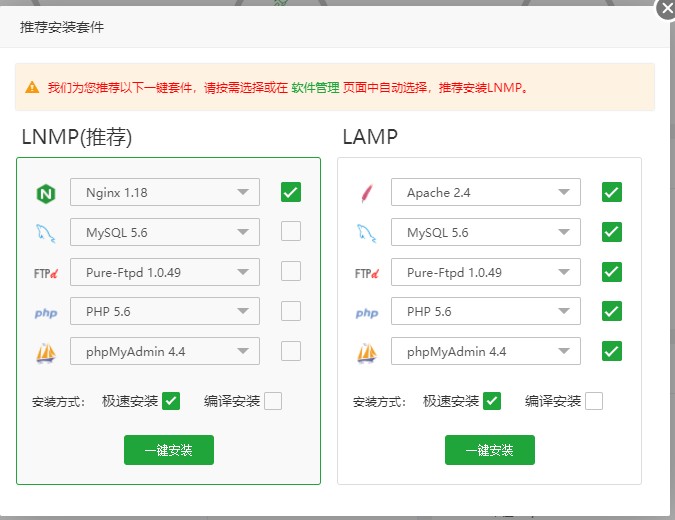Click the MySQL dolphin icon in LAMP
The image size is (675, 520).
[367, 233]
